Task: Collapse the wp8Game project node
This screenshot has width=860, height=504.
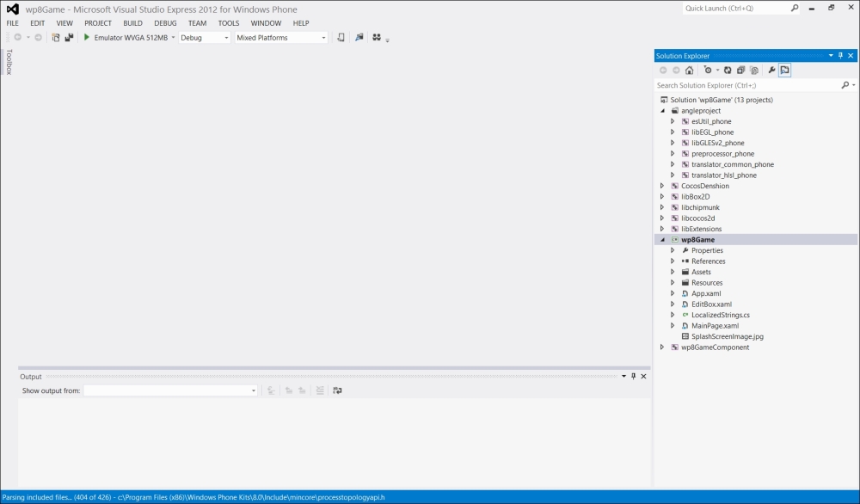Action: pyautogui.click(x=662, y=240)
